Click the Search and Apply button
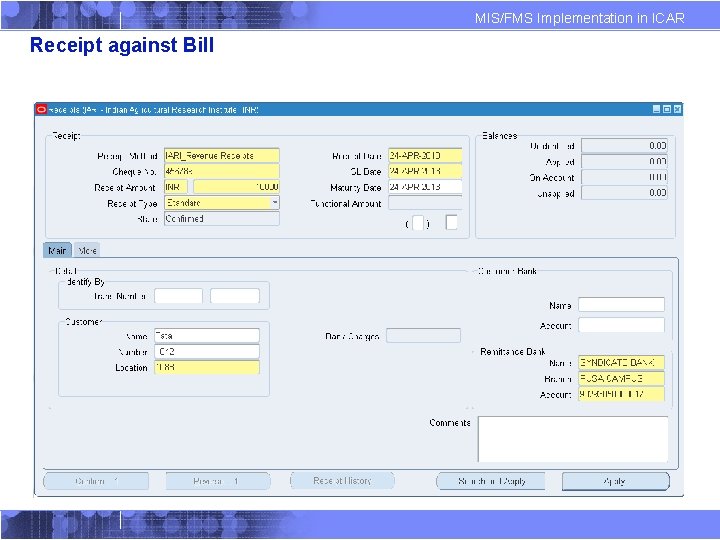This screenshot has height=540, width=720. 490,481
